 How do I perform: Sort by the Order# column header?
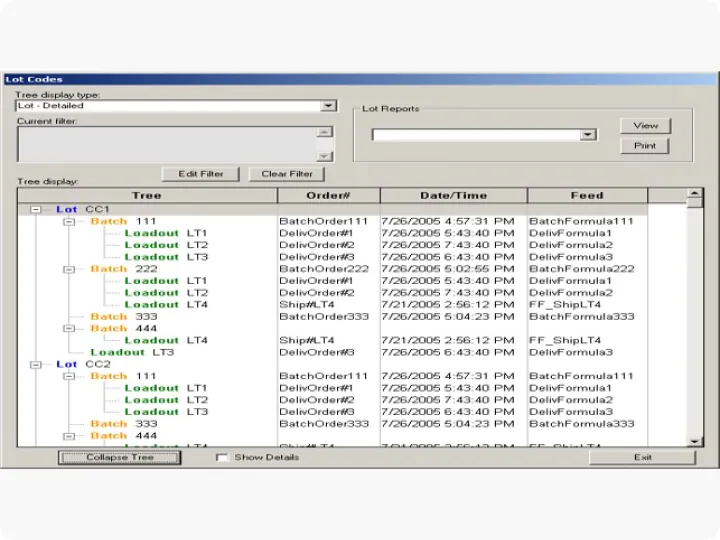coord(328,196)
